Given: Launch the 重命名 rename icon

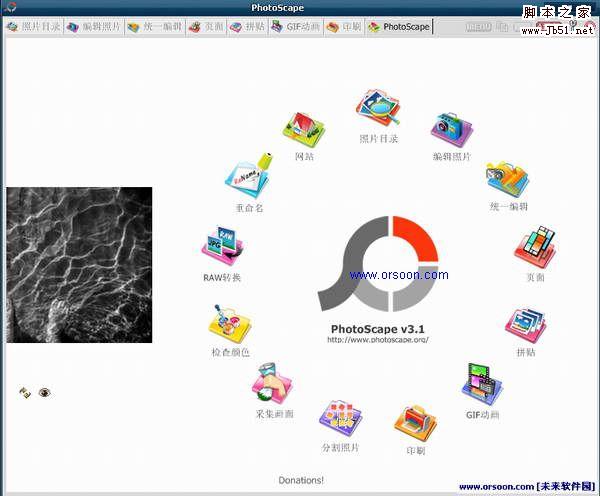Looking at the screenshot, I should (x=249, y=176).
